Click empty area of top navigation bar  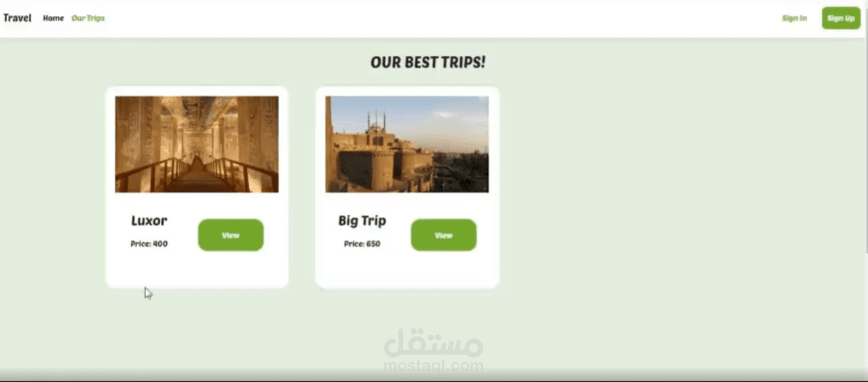coord(442,18)
